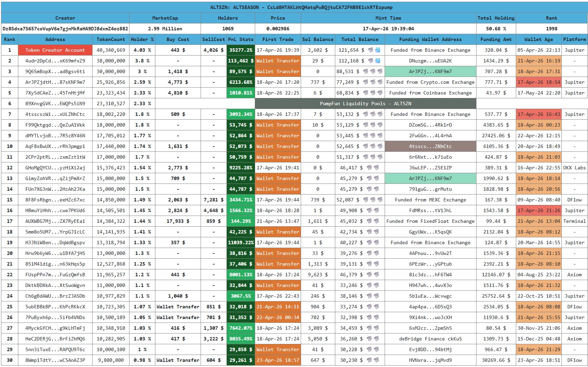Viewport: 588px width, 367px height.
Task: Click the first shark icon beside 88,531 $
Action: tap(366, 71)
